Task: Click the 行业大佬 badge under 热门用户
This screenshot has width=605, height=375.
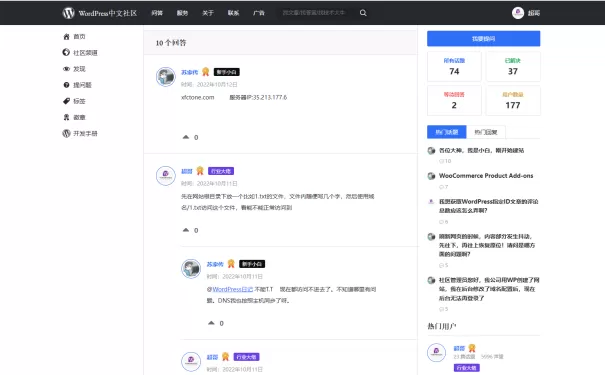Action: tap(466, 368)
